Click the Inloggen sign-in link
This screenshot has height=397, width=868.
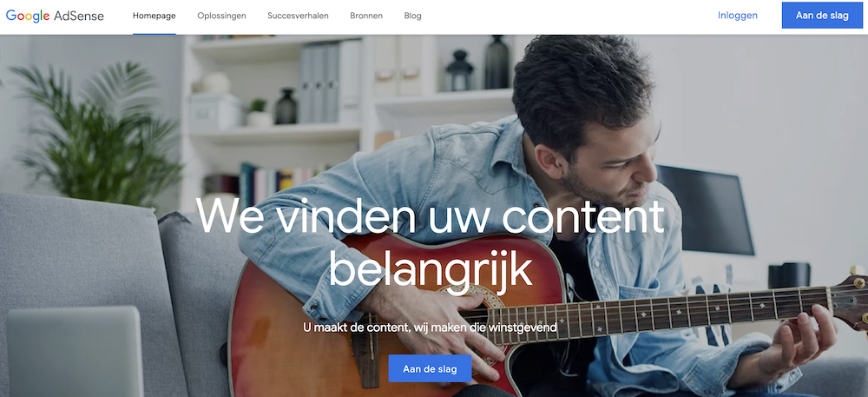737,16
